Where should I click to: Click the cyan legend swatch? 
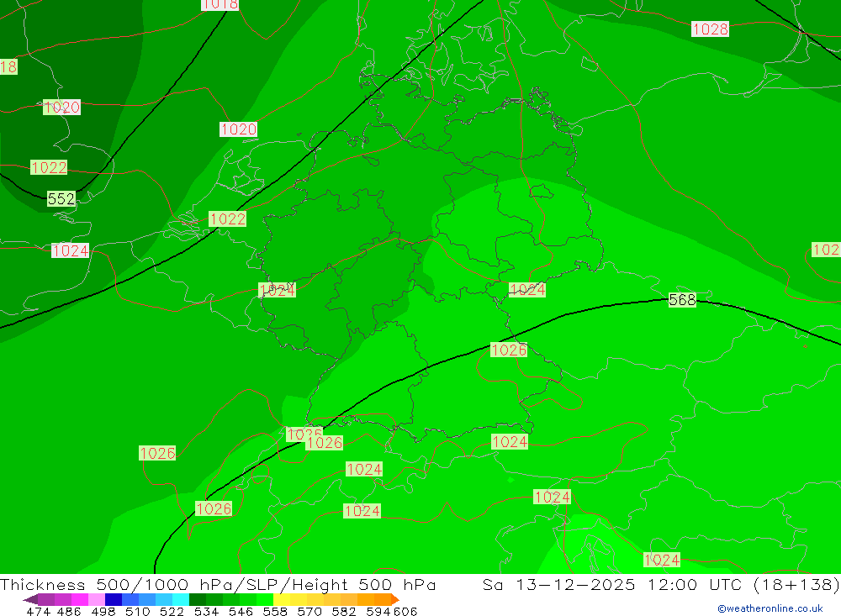pyautogui.click(x=181, y=599)
